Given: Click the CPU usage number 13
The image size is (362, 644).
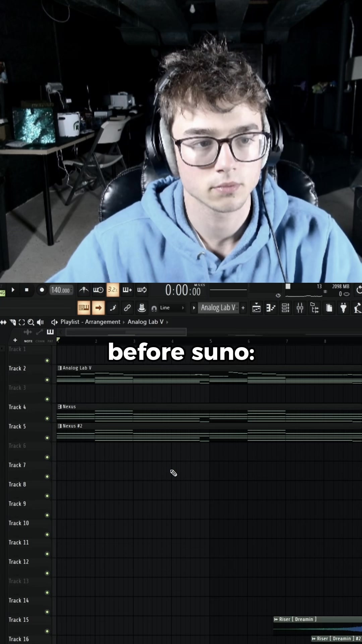Looking at the screenshot, I should (319, 286).
